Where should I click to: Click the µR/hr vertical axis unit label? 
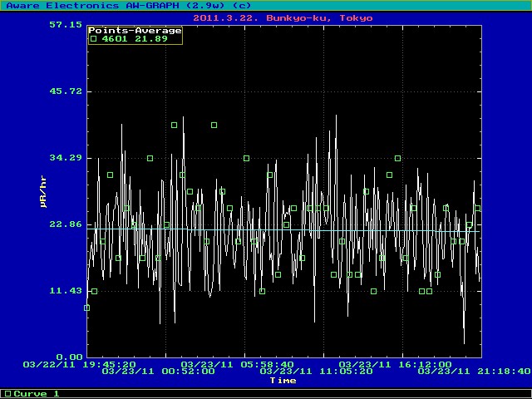click(43, 191)
